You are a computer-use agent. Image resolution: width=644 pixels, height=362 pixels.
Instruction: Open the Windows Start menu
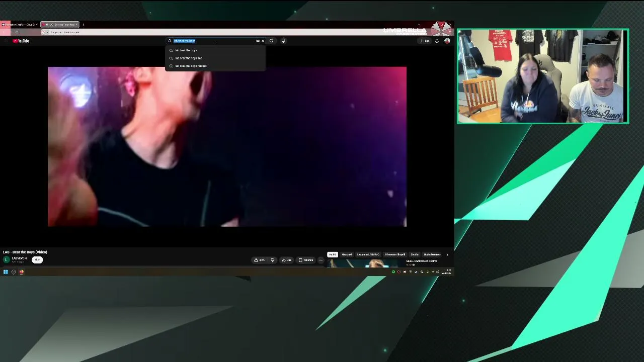6,272
